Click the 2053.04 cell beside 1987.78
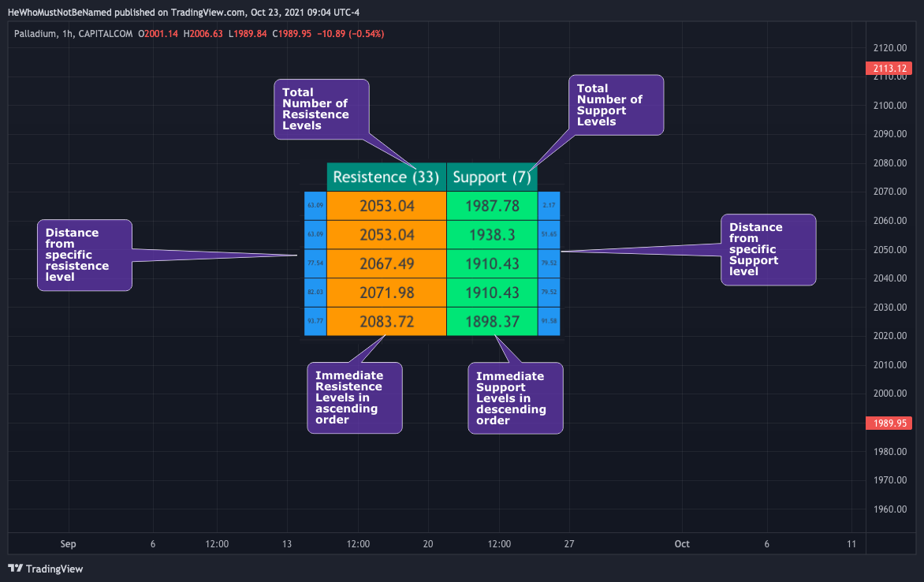924x582 pixels. pyautogui.click(x=386, y=206)
